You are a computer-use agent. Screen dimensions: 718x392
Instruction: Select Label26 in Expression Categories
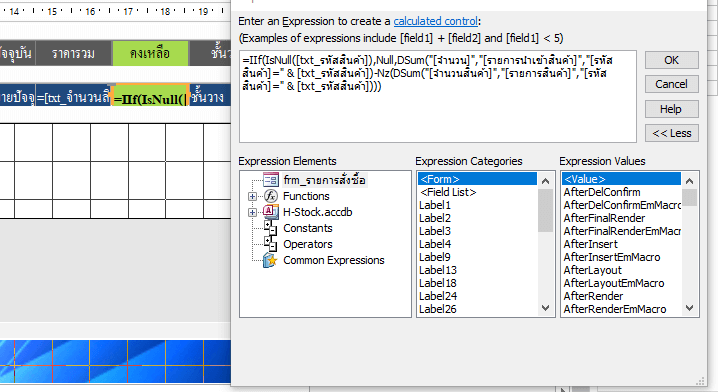click(x=477, y=309)
